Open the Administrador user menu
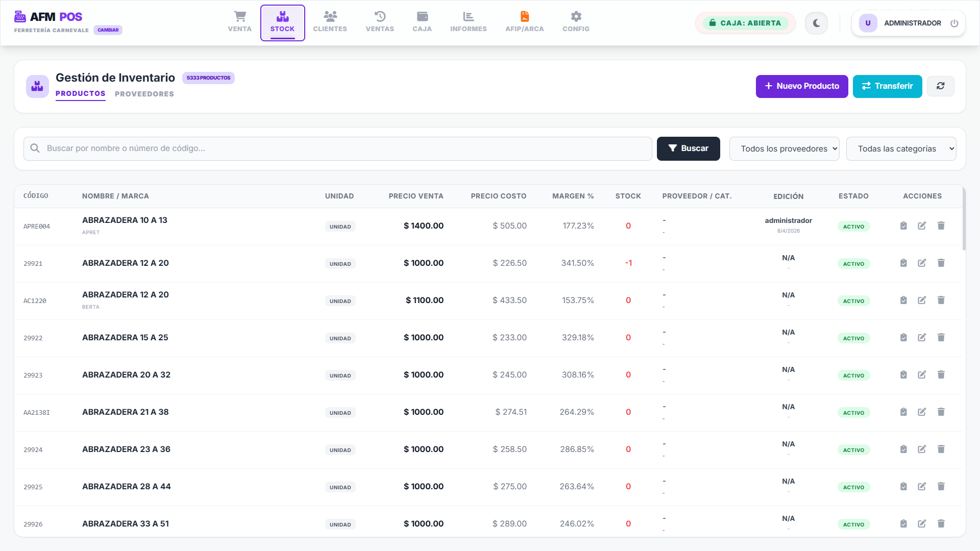980x551 pixels. (x=901, y=23)
